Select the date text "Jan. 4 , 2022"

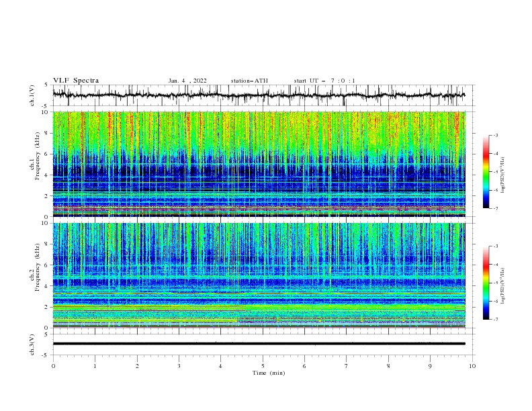[187, 81]
